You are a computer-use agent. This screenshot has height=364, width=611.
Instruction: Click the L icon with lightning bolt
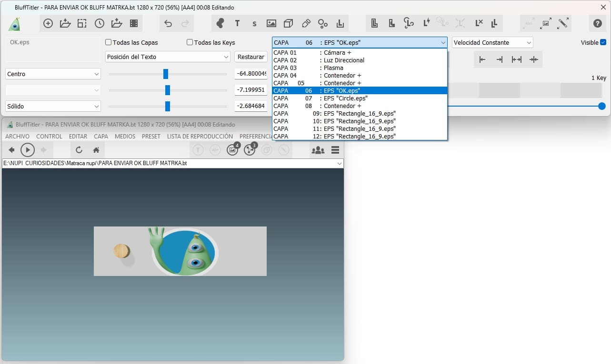pos(426,23)
